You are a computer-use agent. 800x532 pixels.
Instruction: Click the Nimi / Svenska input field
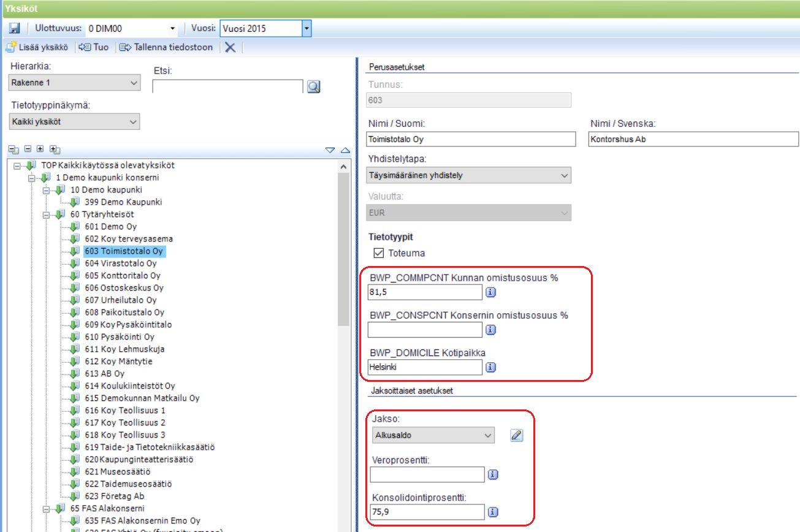click(693, 139)
